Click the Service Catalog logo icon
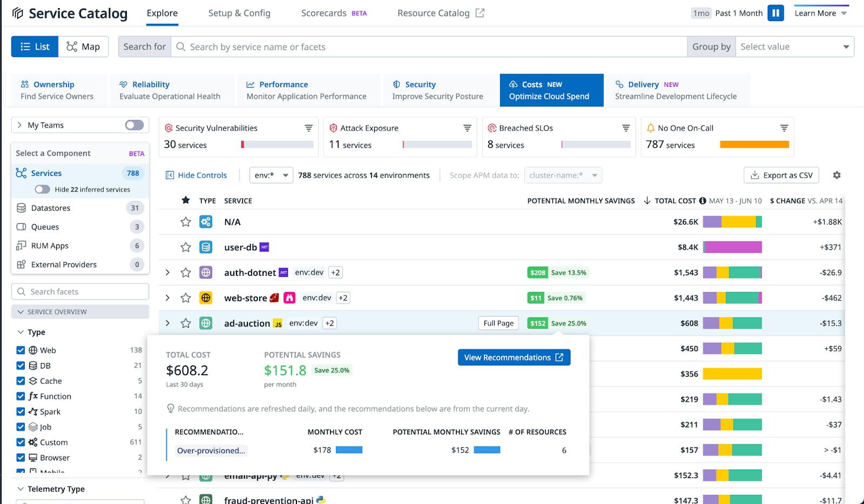 tap(17, 12)
